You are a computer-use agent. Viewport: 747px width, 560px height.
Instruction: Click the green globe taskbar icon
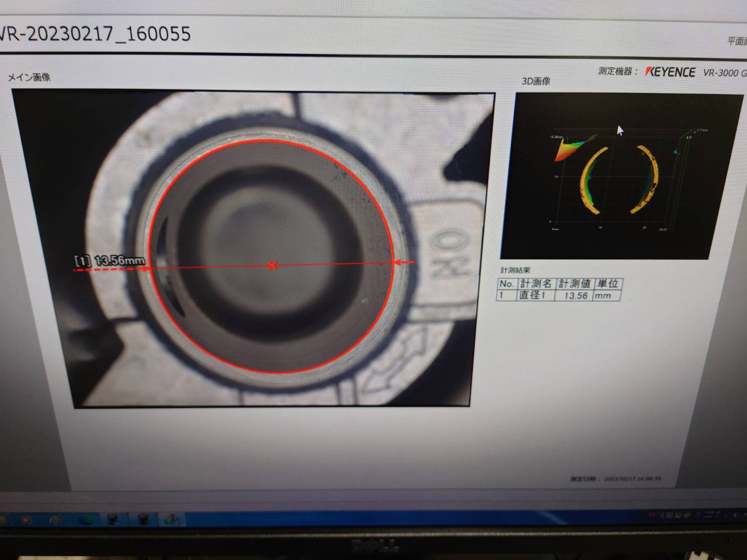pyautogui.click(x=86, y=519)
